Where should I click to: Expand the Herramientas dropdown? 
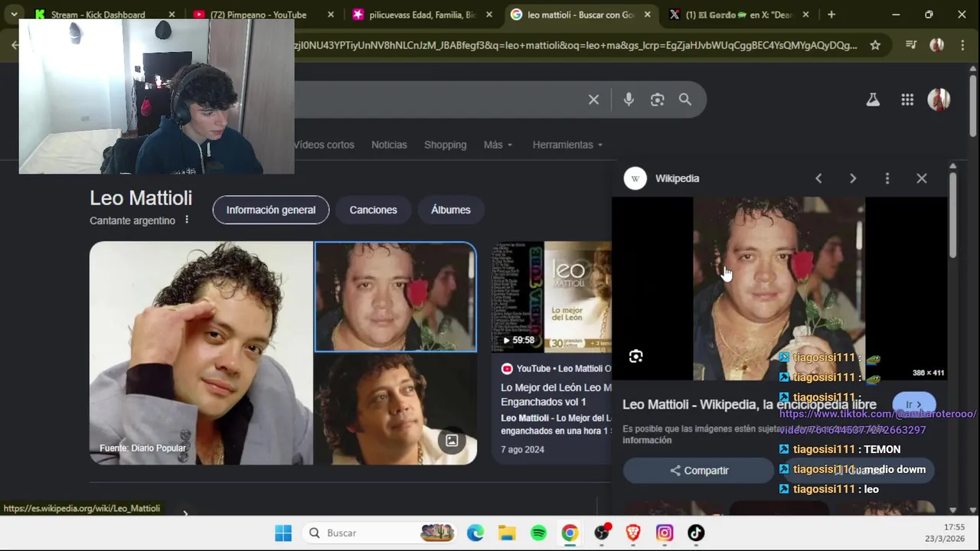click(x=567, y=145)
